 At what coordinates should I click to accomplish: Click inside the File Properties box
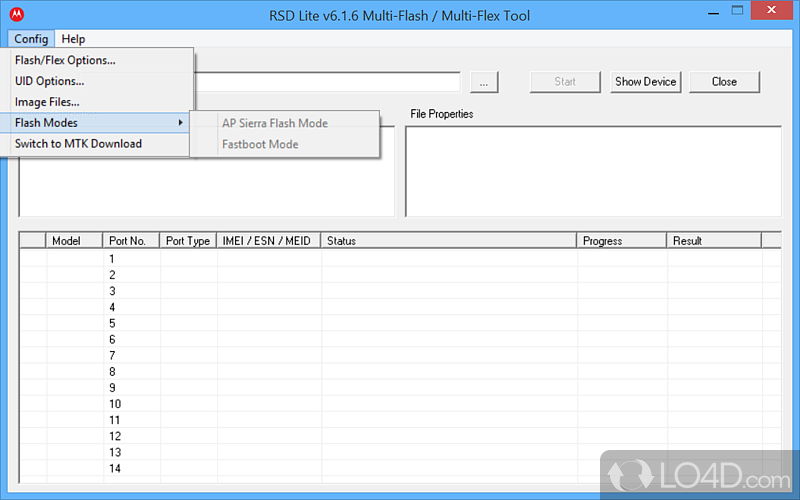tap(593, 171)
